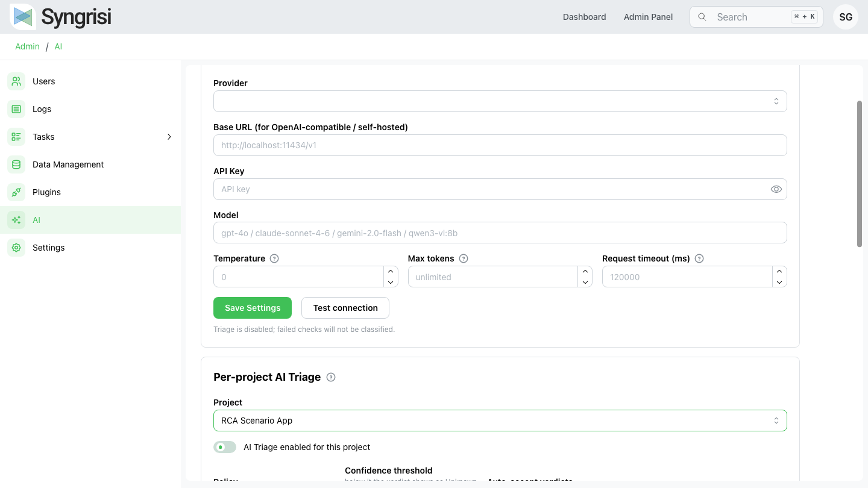Viewport: 868px width, 488px height.
Task: Open Users via its sidebar icon
Action: coord(16,81)
